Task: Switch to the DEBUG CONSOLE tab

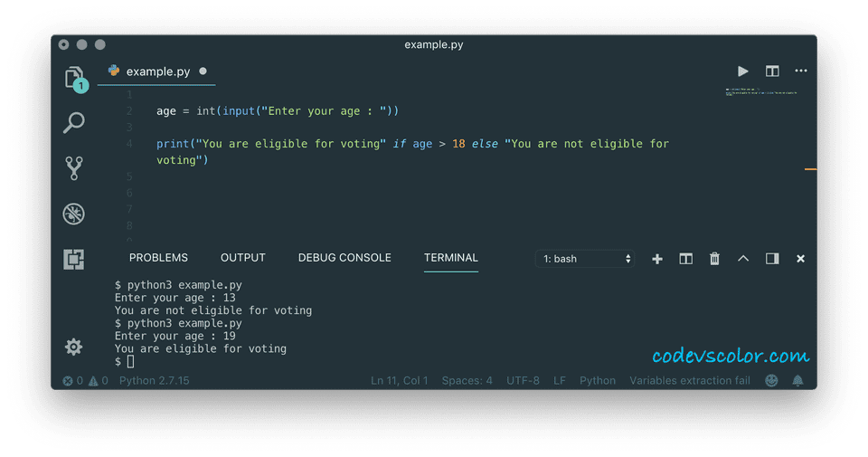Action: pyautogui.click(x=344, y=258)
